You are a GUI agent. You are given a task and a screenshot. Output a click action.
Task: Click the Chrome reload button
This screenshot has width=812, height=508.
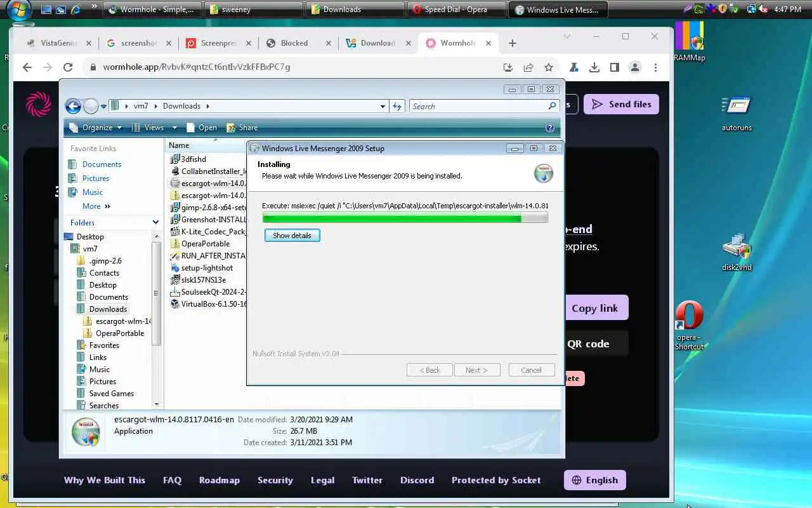coord(68,67)
